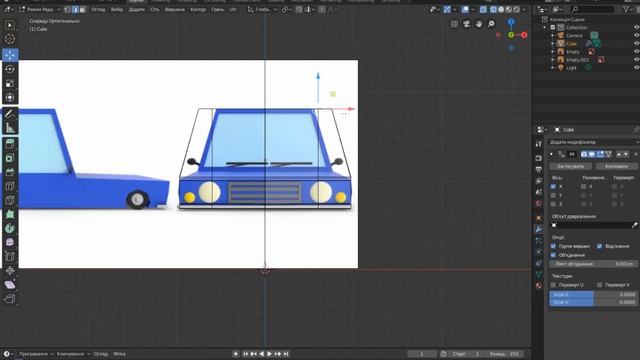Open the outliner filter dropdown
This screenshot has width=640, height=360.
coord(628,9)
